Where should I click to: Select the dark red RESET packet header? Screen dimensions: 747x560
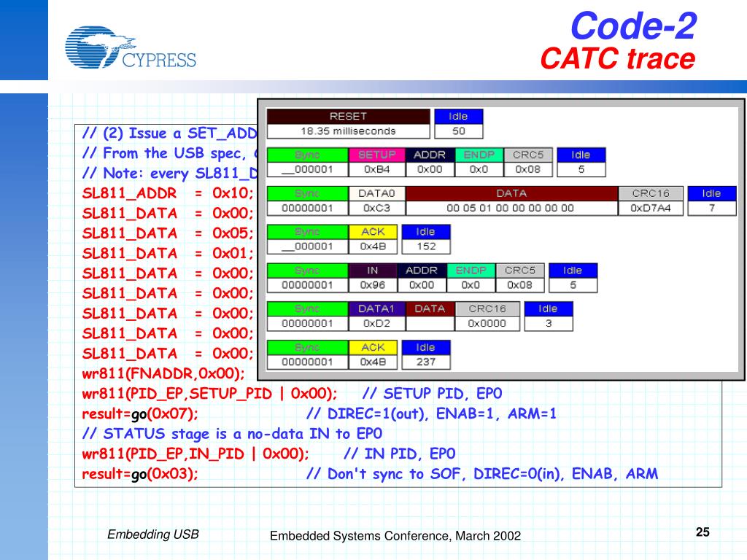click(348, 116)
